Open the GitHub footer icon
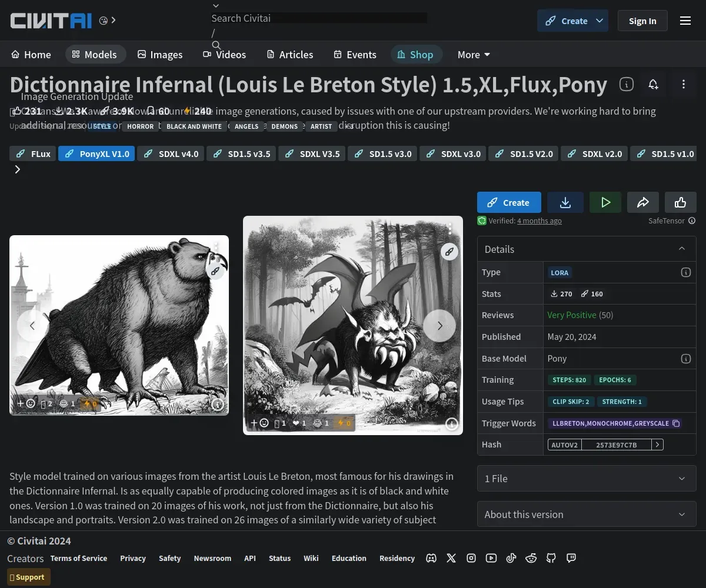The height and width of the screenshot is (588, 706). tap(551, 558)
